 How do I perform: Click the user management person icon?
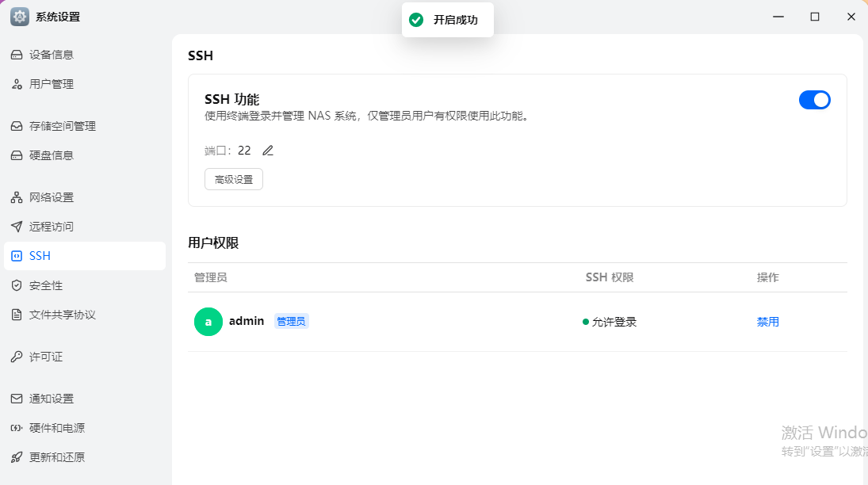pos(17,84)
